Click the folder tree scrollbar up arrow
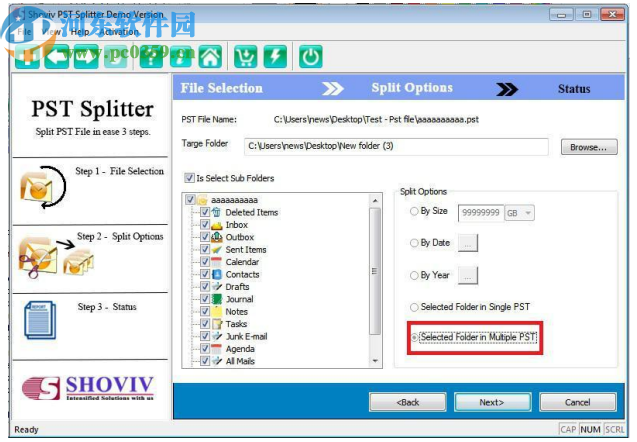Screen dimensions: 637x442 [x=375, y=200]
